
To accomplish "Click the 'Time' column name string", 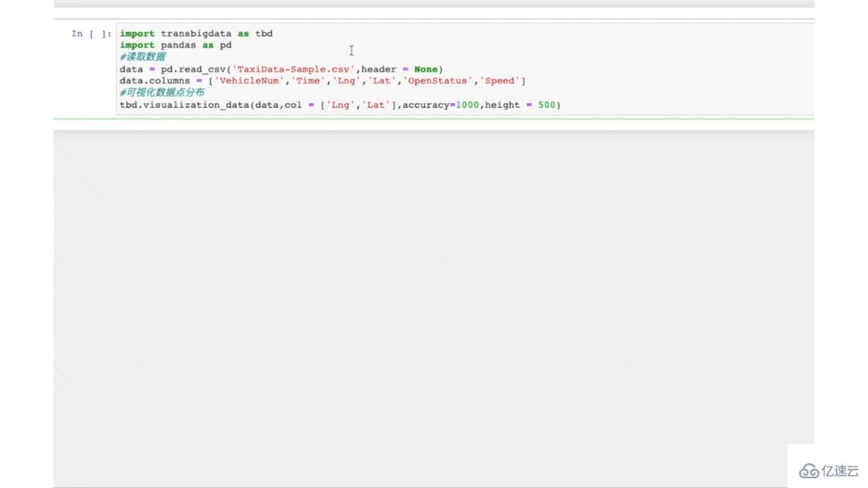I will [308, 80].
